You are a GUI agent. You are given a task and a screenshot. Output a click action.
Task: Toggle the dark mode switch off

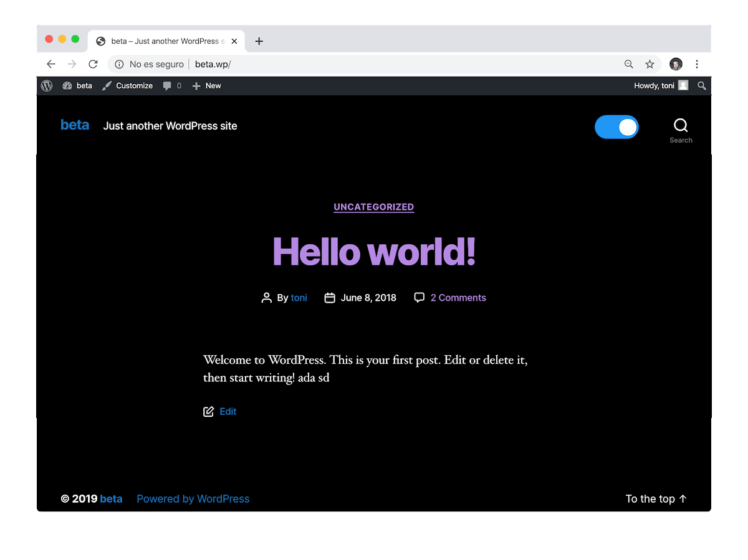click(616, 127)
